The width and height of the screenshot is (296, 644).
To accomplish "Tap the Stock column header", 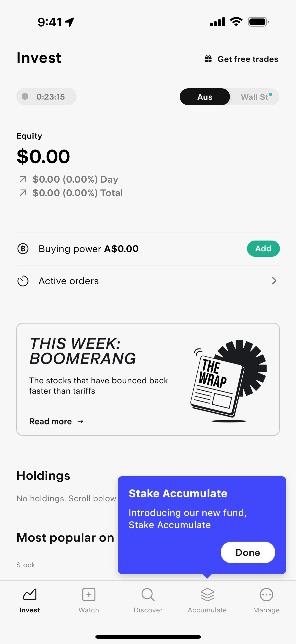I will (26, 565).
